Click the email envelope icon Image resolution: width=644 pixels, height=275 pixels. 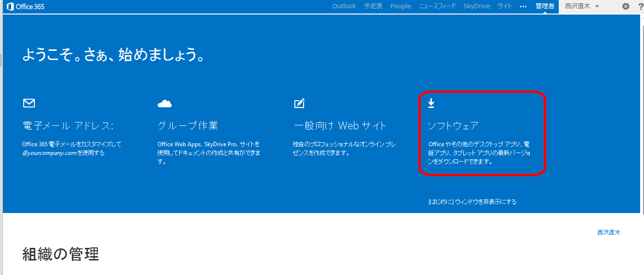coord(29,103)
